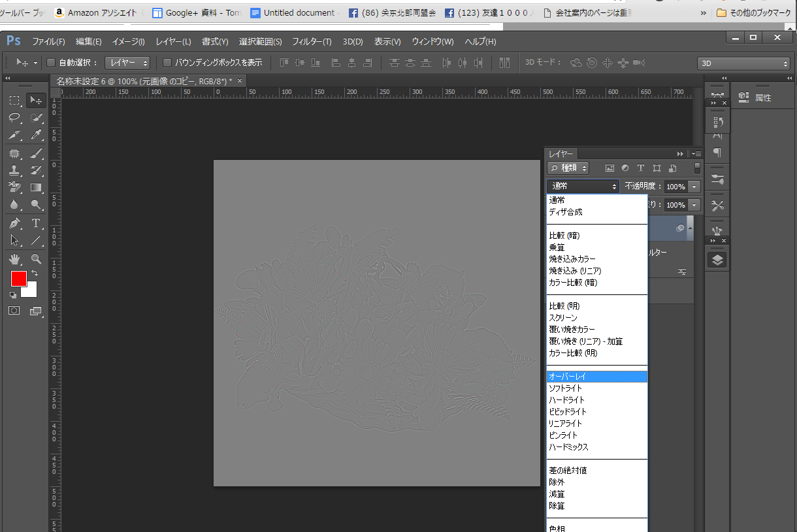This screenshot has width=797, height=532.
Task: Reset default foreground and background colors
Action: tap(14, 295)
